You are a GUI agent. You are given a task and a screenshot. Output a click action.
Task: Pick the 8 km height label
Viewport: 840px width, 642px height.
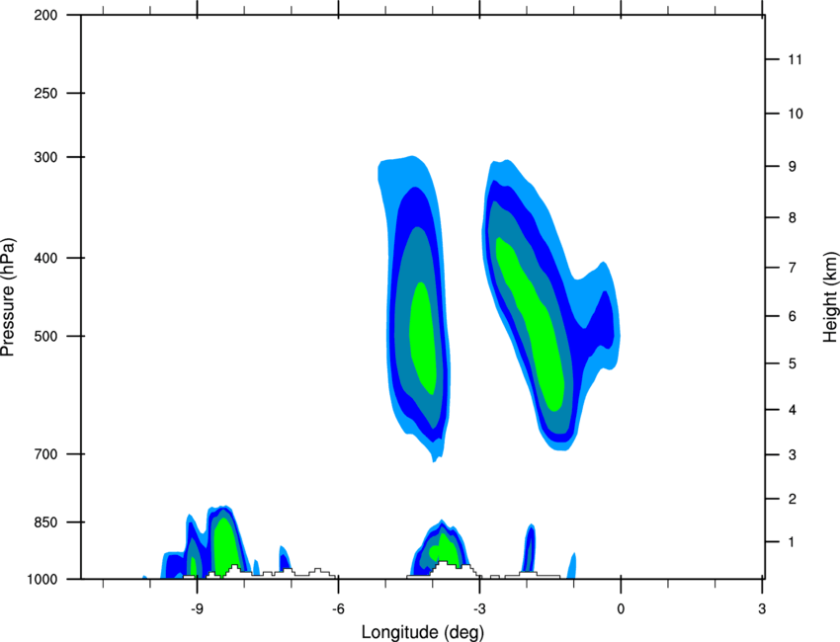792,218
